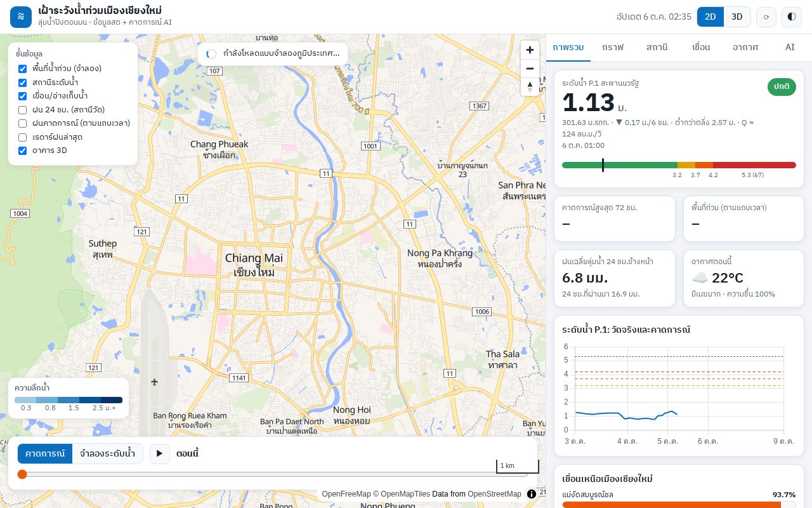Viewport: 812px width, 508px height.
Task: Switch map to 3D view
Action: click(737, 17)
